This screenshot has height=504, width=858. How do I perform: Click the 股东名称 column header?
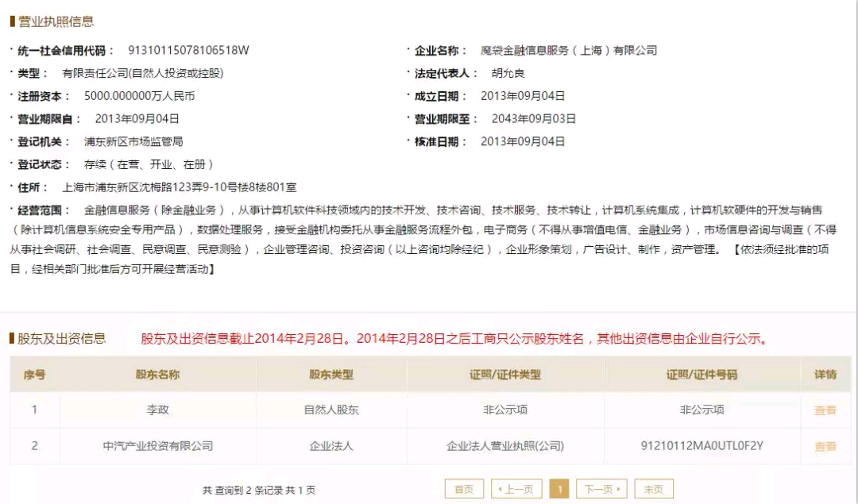coord(157,375)
